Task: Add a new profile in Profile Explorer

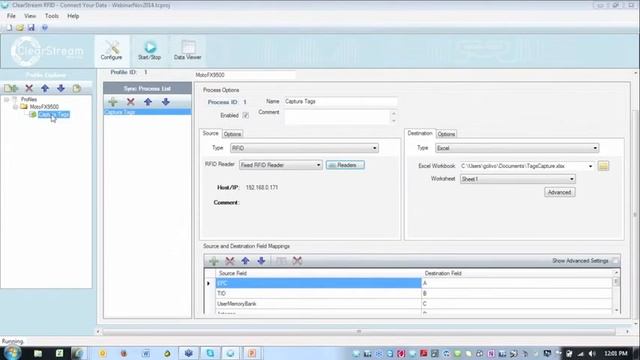Action: coord(11,88)
